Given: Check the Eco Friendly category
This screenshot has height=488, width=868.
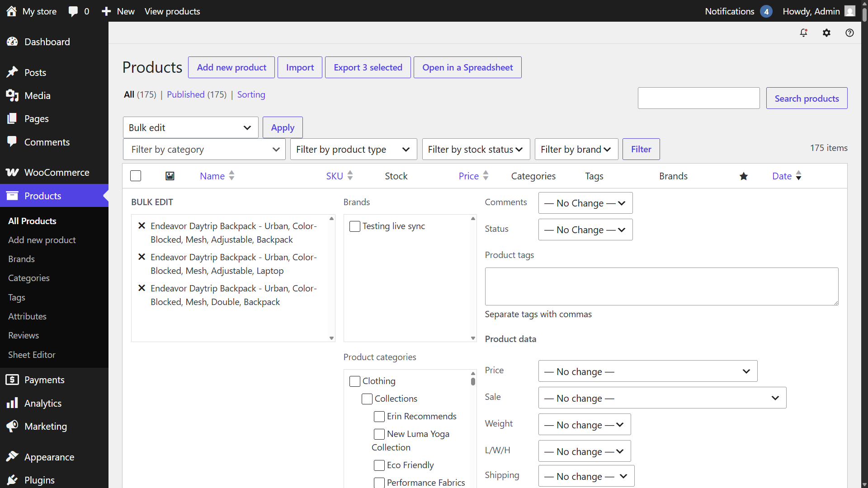Looking at the screenshot, I should [x=379, y=465].
